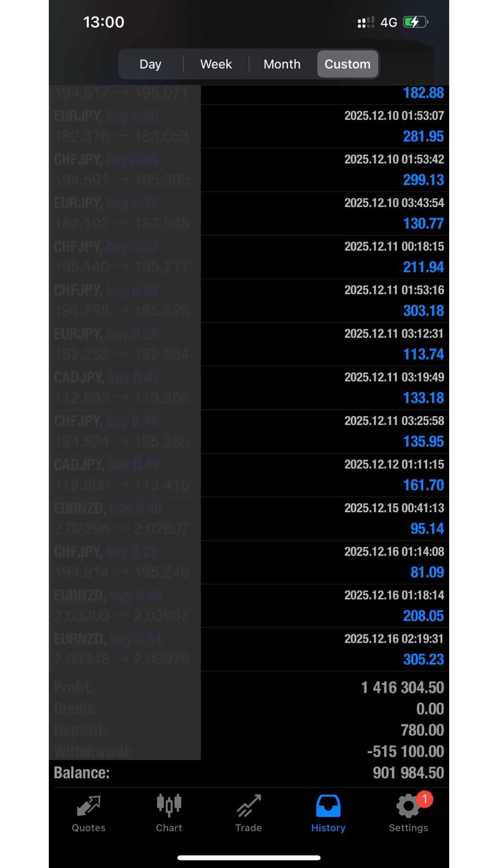The width and height of the screenshot is (488, 868).
Task: Open Settings gear icon
Action: coord(408,806)
